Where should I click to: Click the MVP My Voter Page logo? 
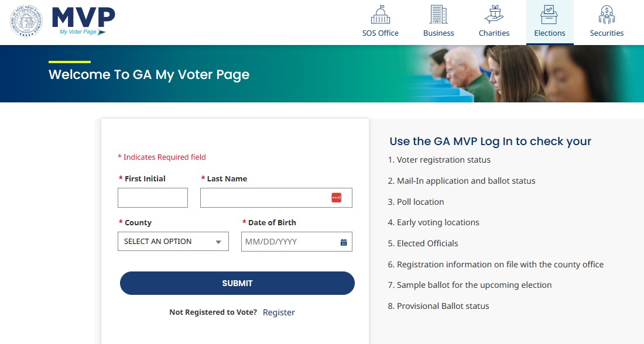point(83,21)
